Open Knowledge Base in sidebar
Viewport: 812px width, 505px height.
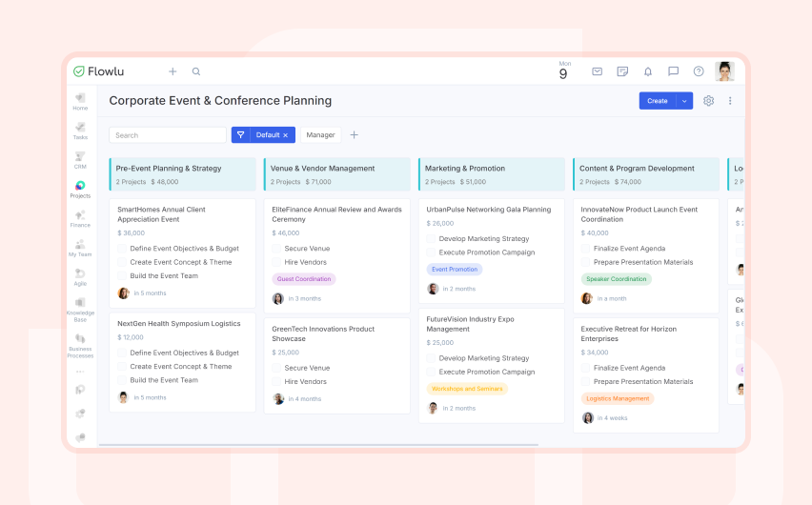tap(80, 310)
